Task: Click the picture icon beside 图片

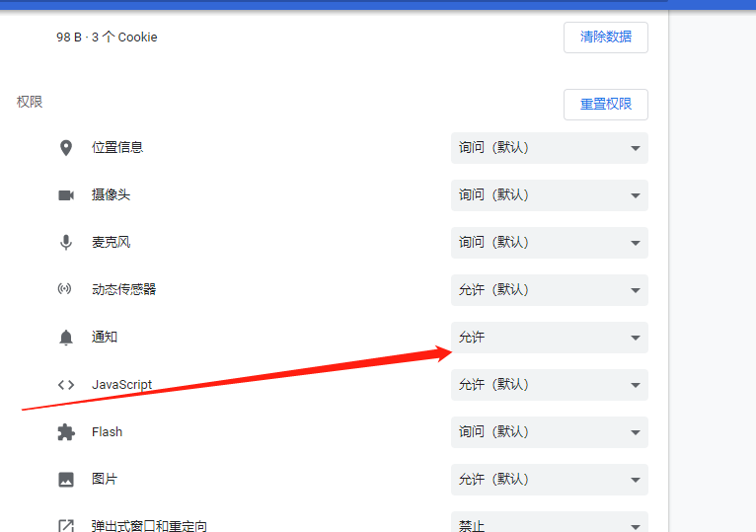Action: pyautogui.click(x=66, y=480)
